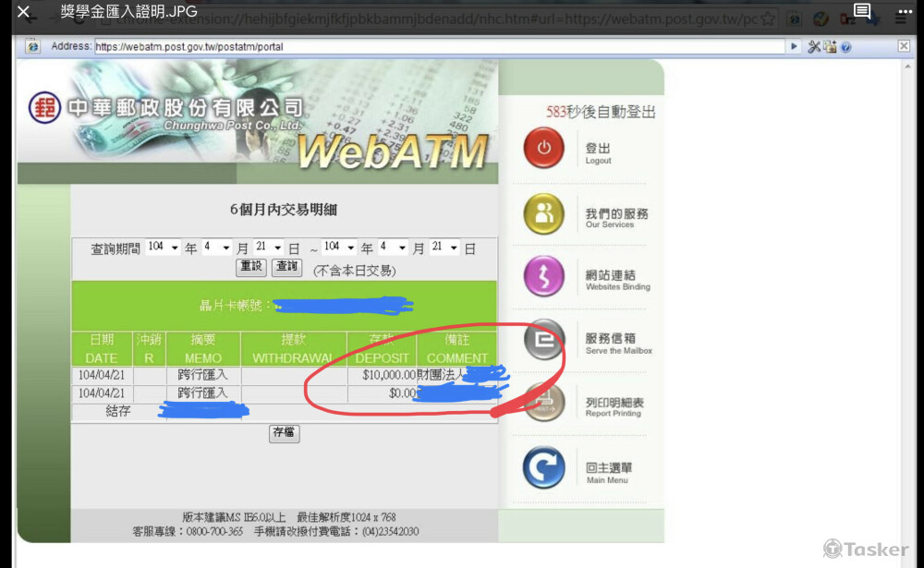Image resolution: width=924 pixels, height=568 pixels.
Task: Expand the end year dropdown
Action: [x=339, y=248]
